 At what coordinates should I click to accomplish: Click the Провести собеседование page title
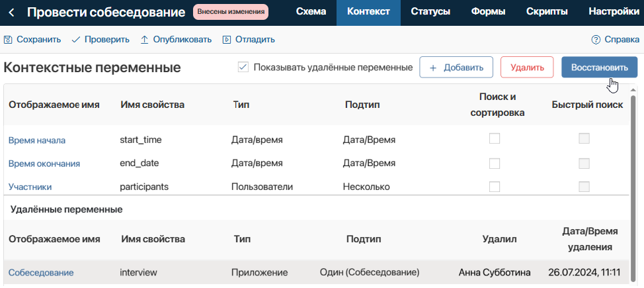coord(106,13)
